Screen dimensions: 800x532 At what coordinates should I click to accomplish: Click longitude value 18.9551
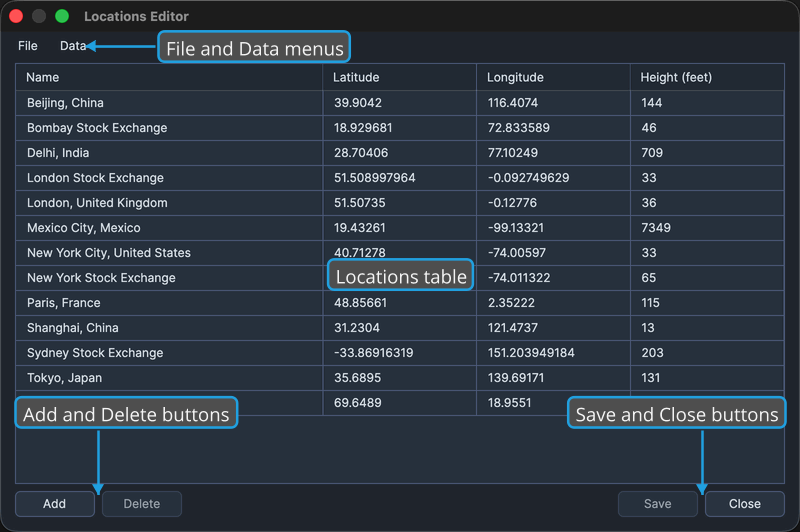[509, 403]
